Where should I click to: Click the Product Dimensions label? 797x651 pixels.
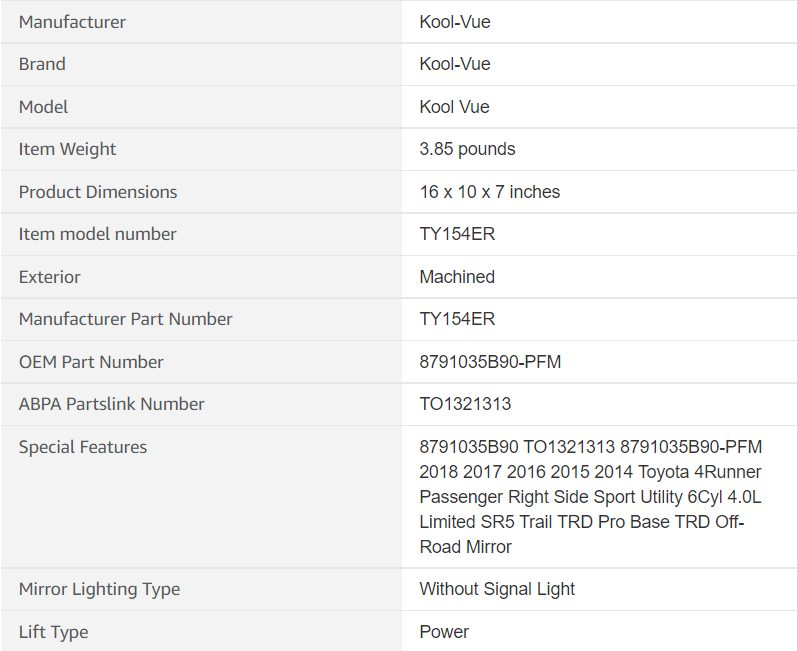click(98, 192)
